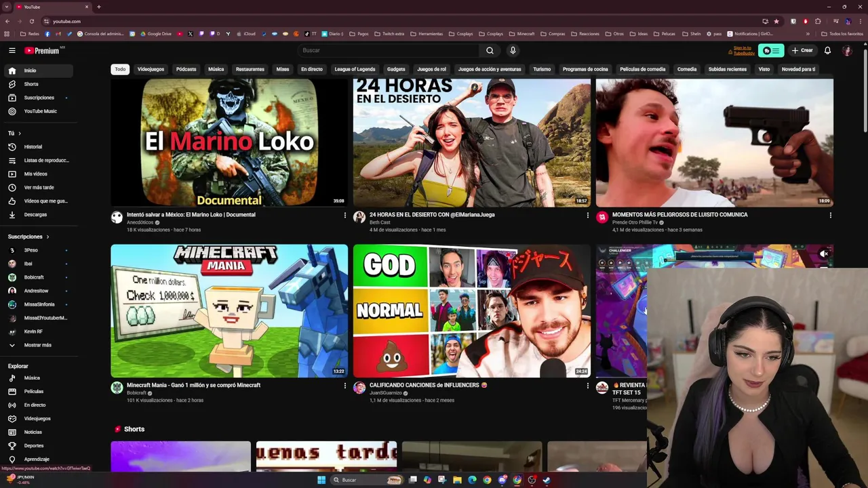Click the Crear button
The height and width of the screenshot is (488, 868).
802,50
